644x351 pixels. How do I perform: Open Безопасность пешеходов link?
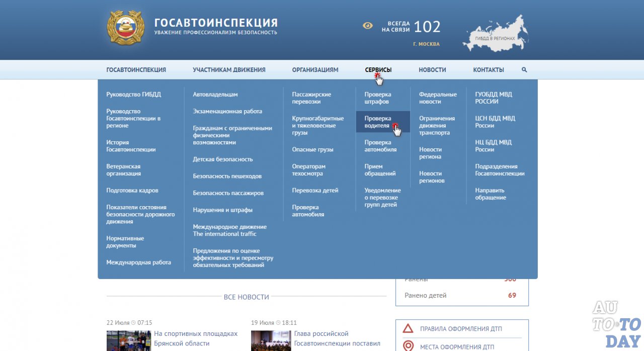click(x=227, y=177)
